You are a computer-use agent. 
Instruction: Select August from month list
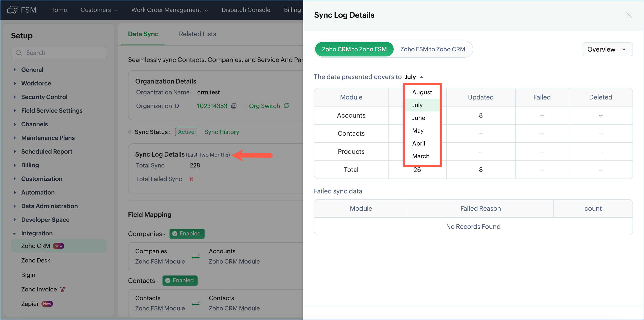tap(422, 92)
